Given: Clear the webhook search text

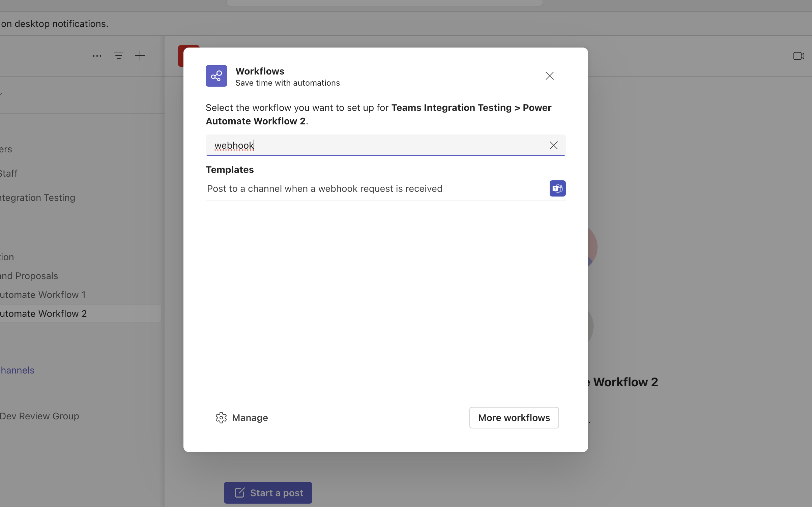Looking at the screenshot, I should (x=554, y=145).
